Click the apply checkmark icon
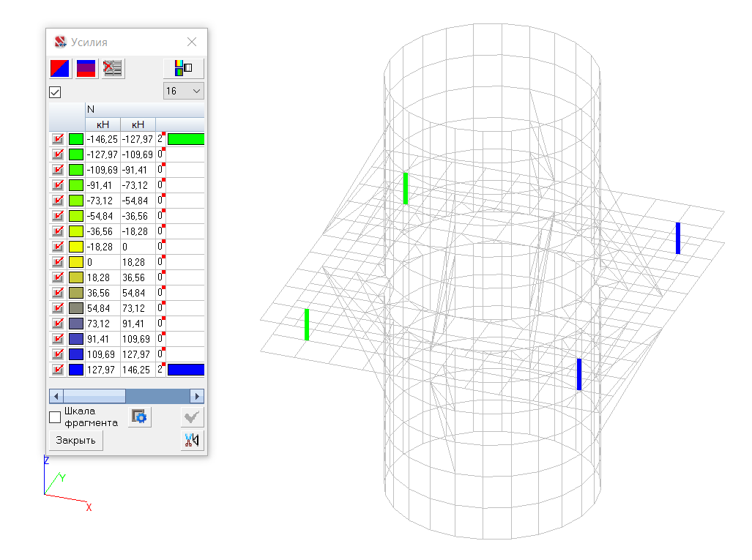 click(x=192, y=417)
